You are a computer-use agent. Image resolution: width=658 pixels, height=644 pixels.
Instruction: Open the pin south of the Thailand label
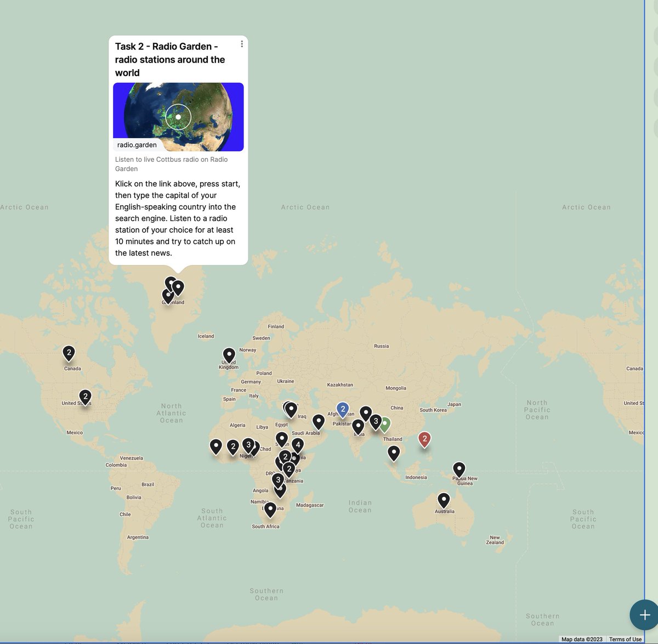(394, 454)
